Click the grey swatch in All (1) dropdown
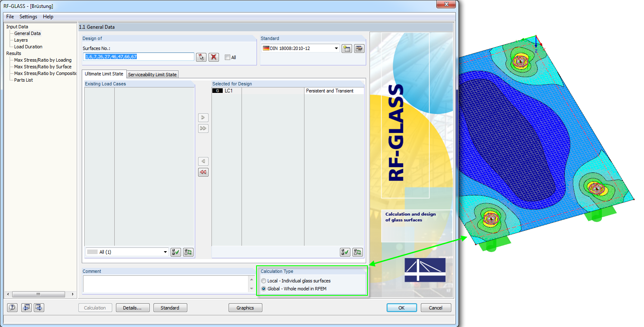The image size is (644, 327). point(93,252)
